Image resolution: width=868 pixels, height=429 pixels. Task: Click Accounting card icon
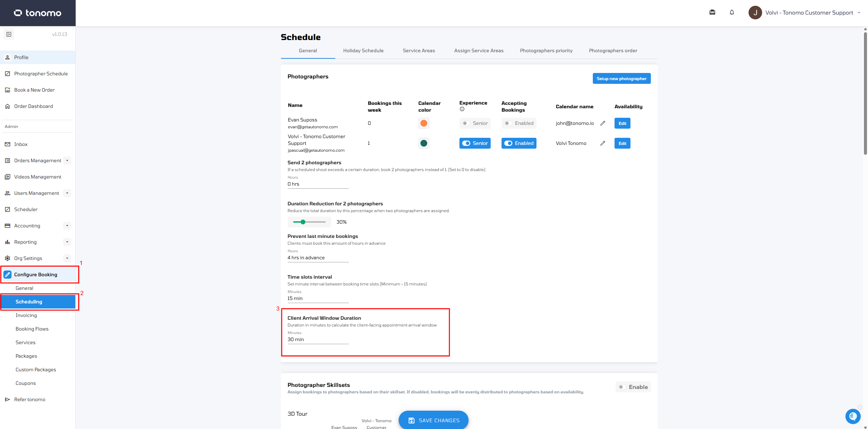tap(7, 226)
